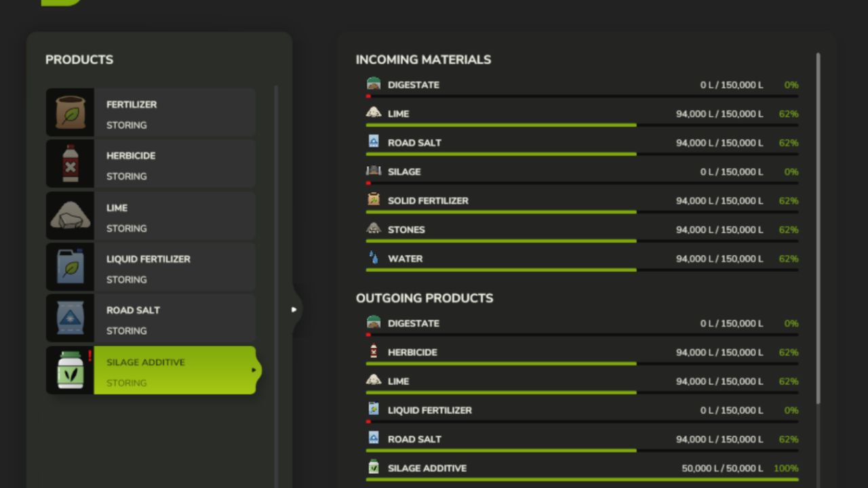Click the Road Salt bag icon in Products
This screenshot has height=488, width=868.
[x=71, y=319]
